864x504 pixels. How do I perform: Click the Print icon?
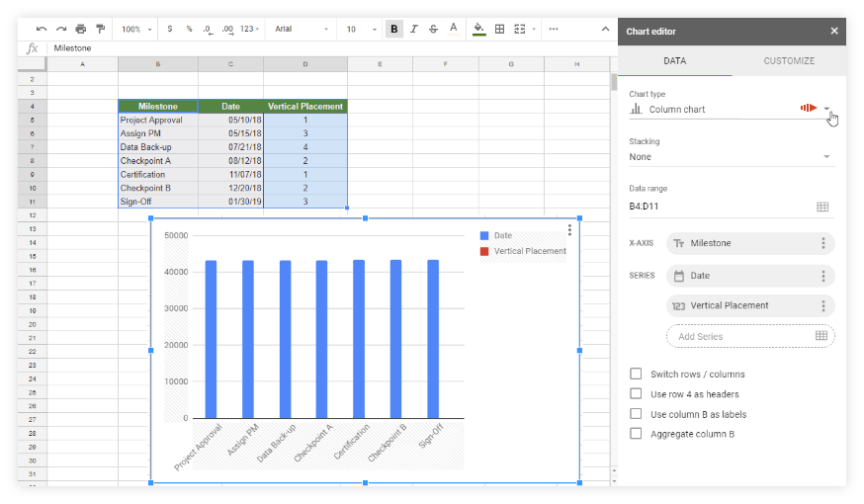(81, 29)
